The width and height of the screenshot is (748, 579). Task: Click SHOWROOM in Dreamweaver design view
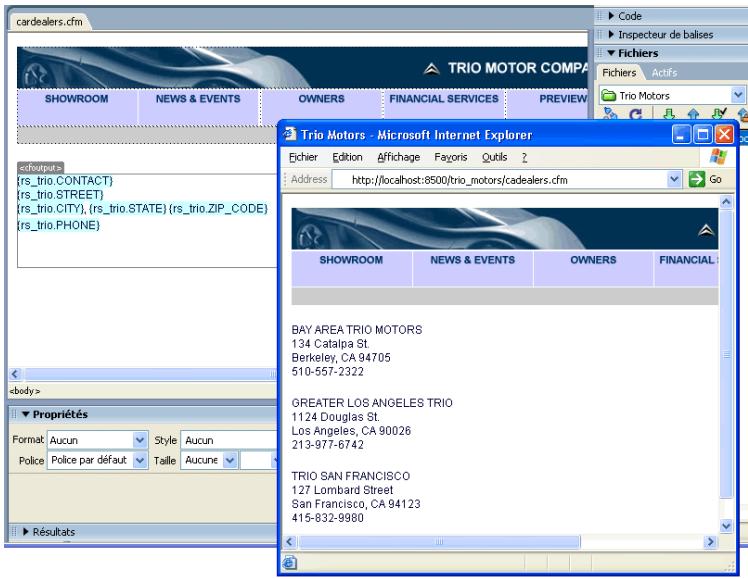[x=76, y=99]
